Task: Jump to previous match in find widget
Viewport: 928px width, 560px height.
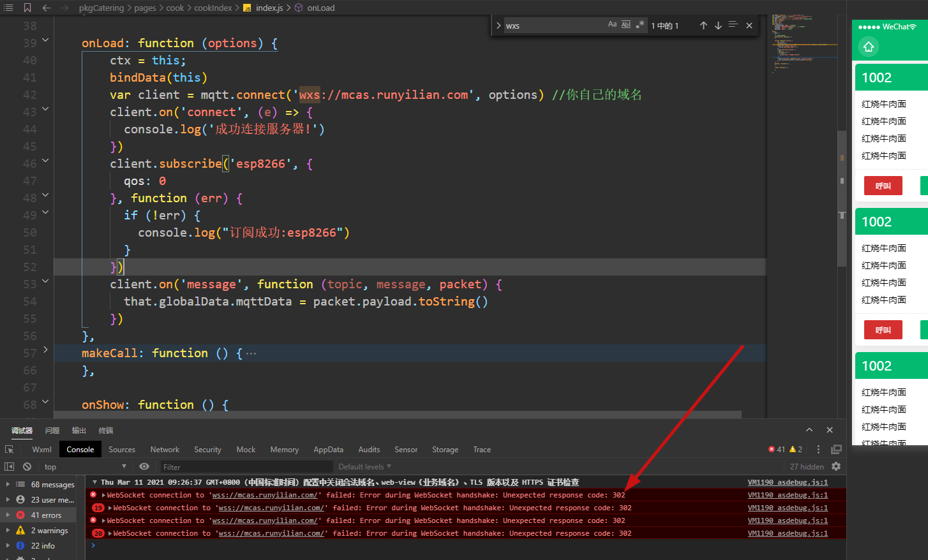Action: 703,26
